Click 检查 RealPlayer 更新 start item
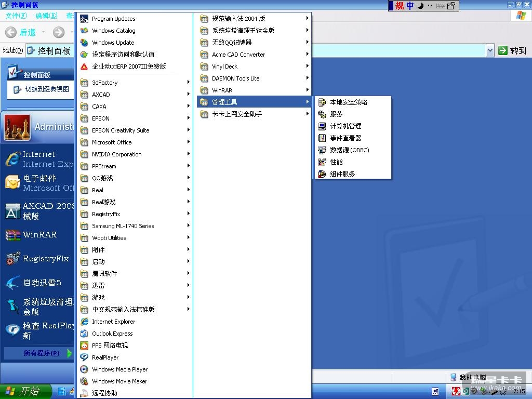Image resolution: width=532 pixels, height=399 pixels. [39, 331]
